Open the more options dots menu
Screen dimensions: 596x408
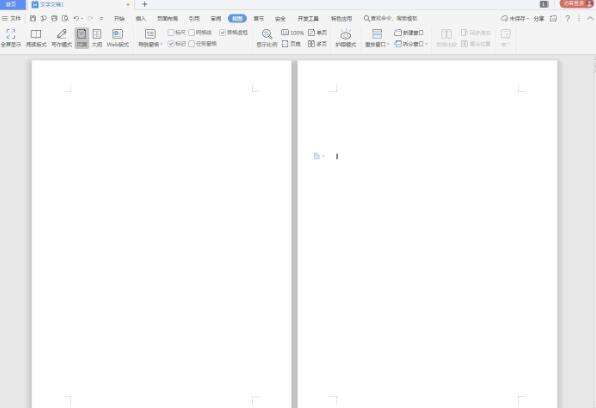pyautogui.click(x=579, y=18)
